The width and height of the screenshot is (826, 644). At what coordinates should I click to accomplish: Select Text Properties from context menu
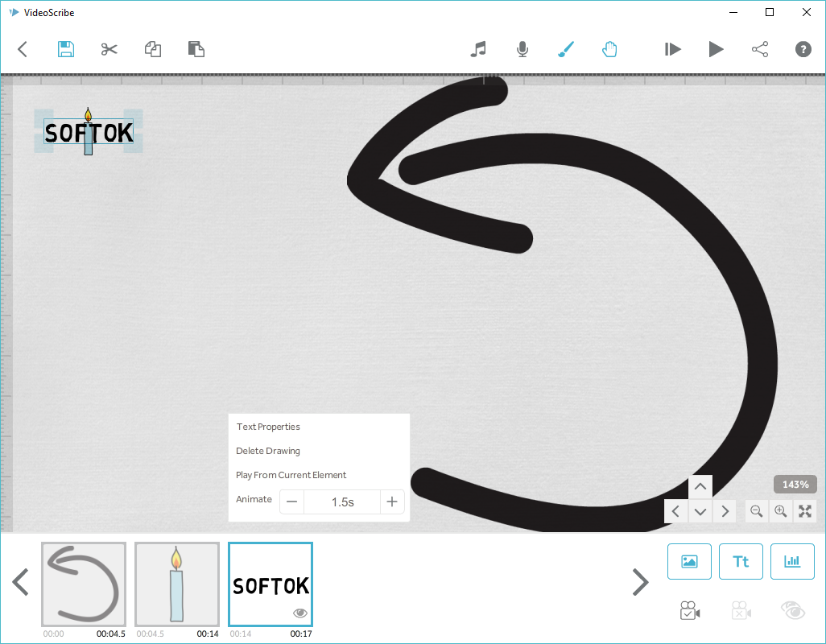(268, 427)
